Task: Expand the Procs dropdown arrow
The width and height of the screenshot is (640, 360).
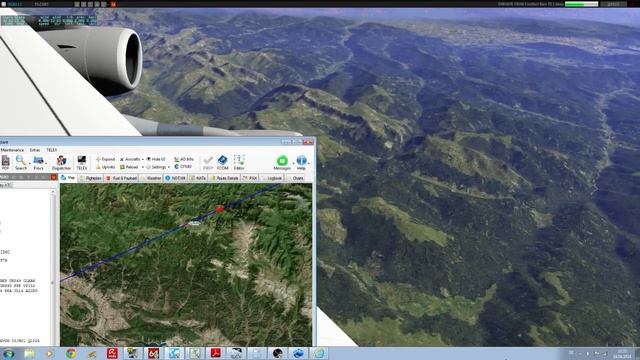Action: (x=46, y=163)
